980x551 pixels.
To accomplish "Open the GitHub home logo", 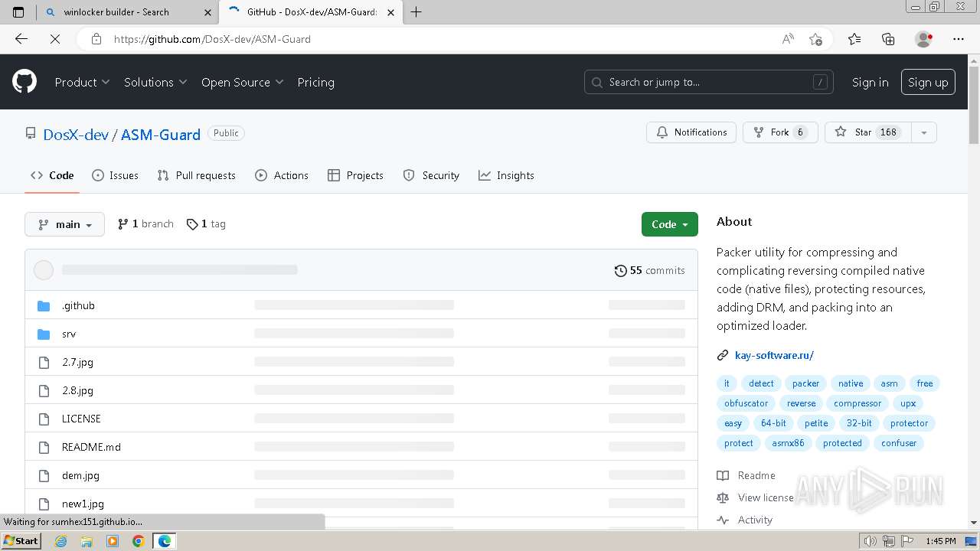I will pyautogui.click(x=24, y=82).
